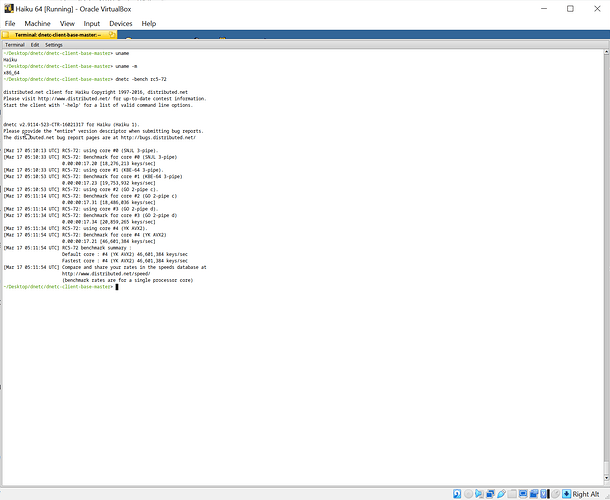Open the audio settings status icon
The image size is (610, 500).
pos(479,494)
